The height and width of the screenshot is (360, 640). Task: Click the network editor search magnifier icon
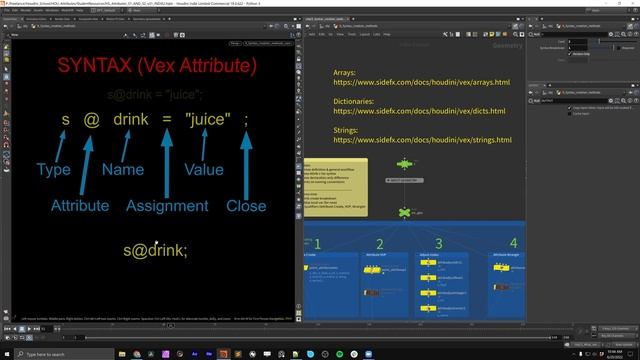[515, 35]
